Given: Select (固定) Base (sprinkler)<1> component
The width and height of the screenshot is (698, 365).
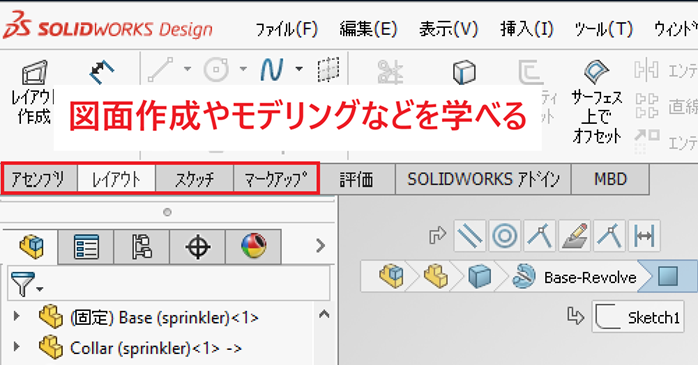Looking at the screenshot, I should (150, 317).
